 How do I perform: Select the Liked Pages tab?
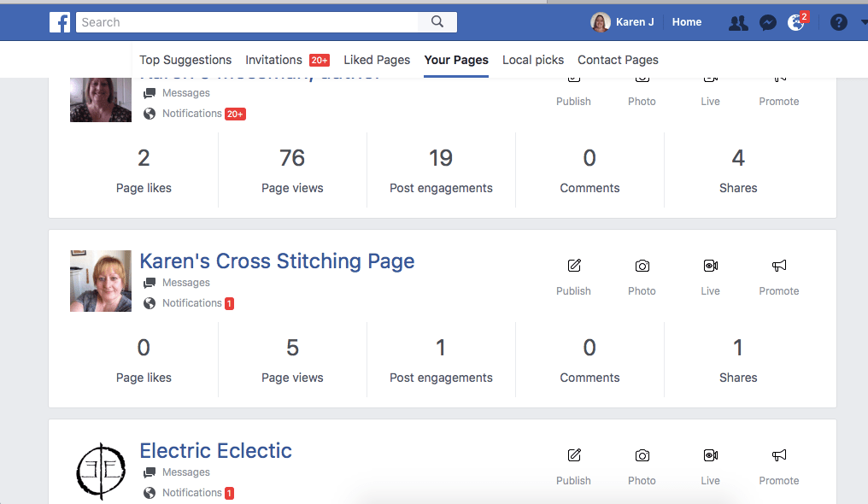(x=377, y=60)
